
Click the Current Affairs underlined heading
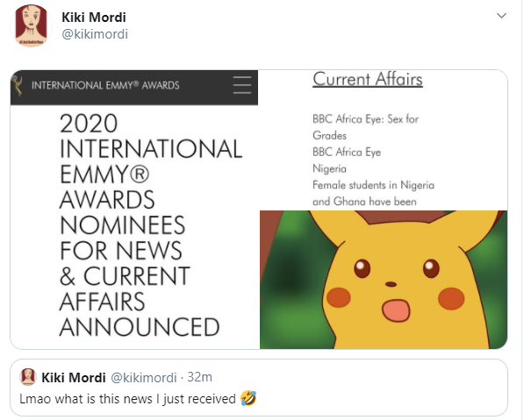(x=368, y=80)
